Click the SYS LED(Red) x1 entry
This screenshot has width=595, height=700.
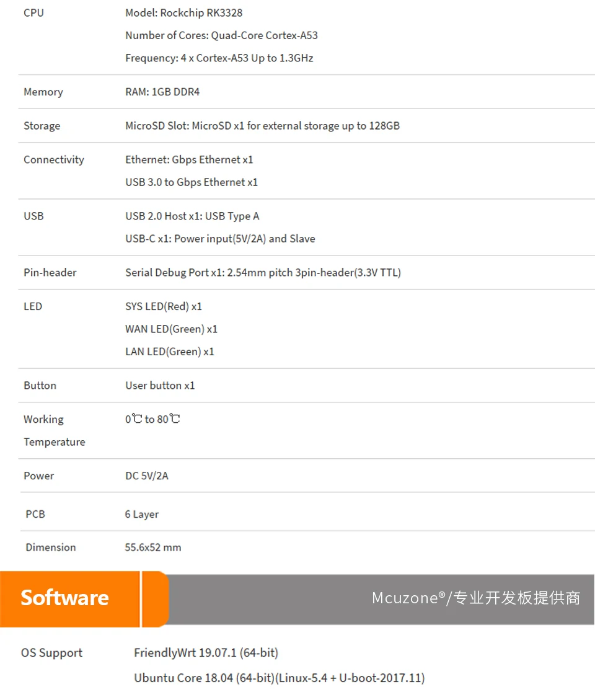point(164,306)
